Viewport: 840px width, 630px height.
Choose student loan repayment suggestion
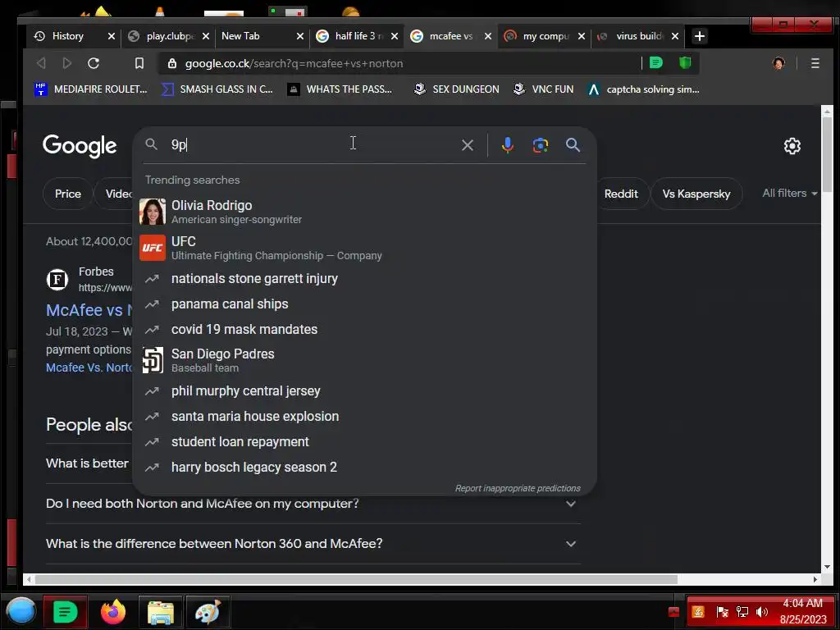[364, 442]
